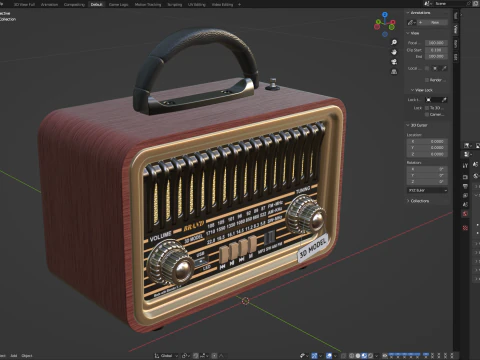
Task: Switch perspective/orthographic with the grid icon
Action: pos(394,72)
